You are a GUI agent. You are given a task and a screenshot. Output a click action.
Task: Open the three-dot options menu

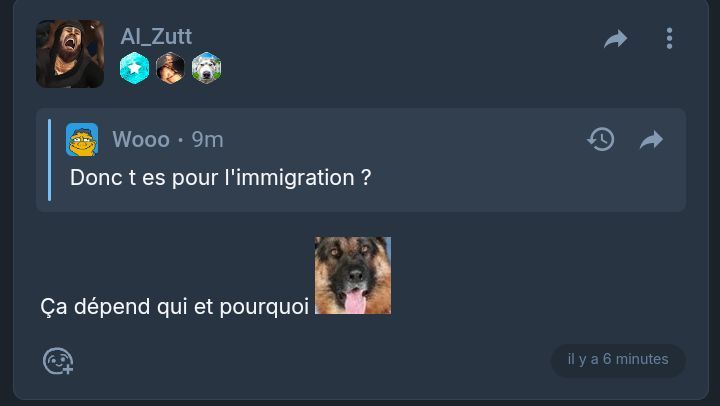click(669, 38)
